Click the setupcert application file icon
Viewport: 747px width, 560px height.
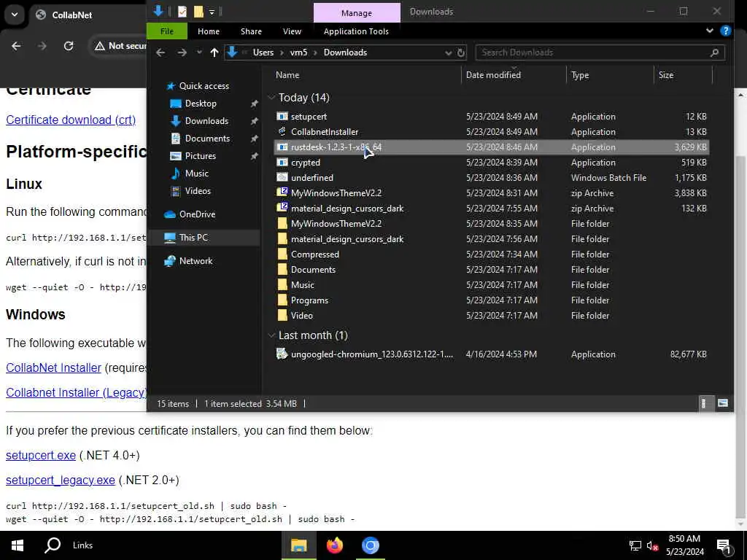[x=282, y=116]
